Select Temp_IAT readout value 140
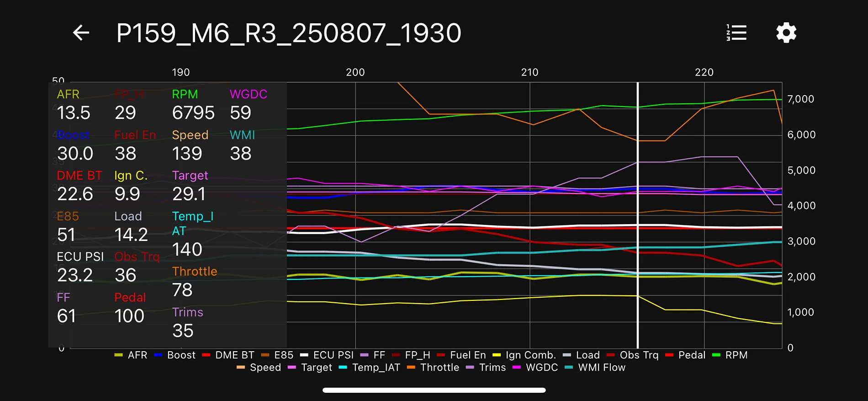The image size is (868, 401). tap(187, 250)
